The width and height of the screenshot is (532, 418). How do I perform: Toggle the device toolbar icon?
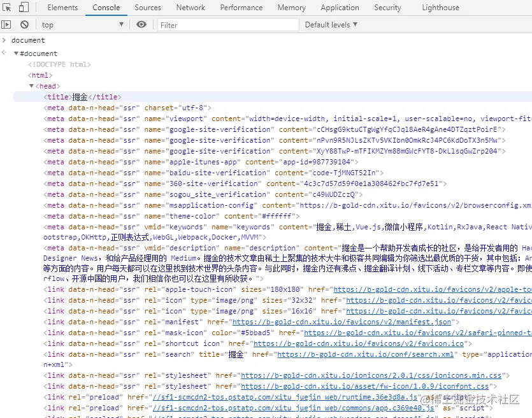tap(24, 7)
